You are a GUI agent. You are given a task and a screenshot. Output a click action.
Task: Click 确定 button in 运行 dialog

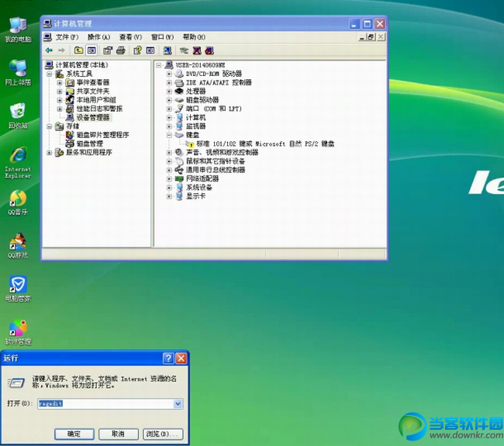tap(74, 434)
